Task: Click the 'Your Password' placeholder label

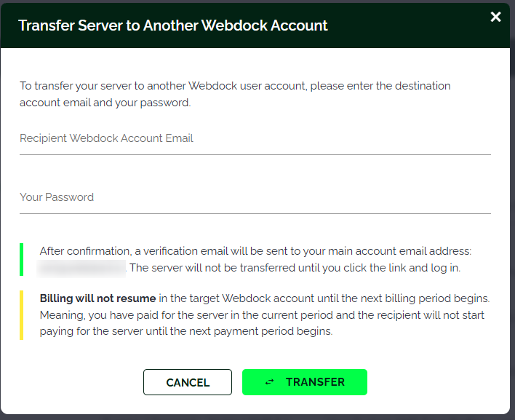Action: pyautogui.click(x=57, y=197)
